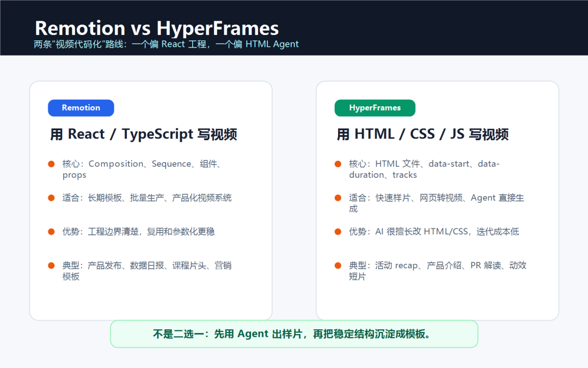Click the subtitle mentioning 'HTML Agent'

[x=166, y=44]
